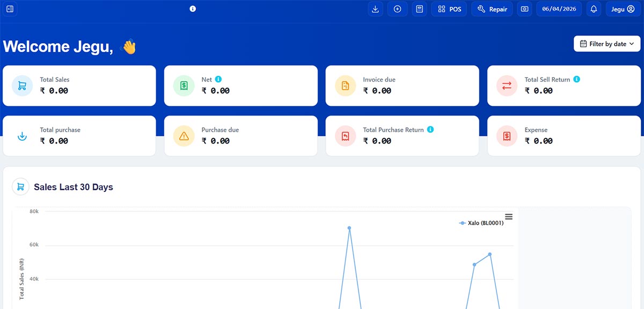Open notifications bell icon
Viewport: 644px width, 309px height.
coord(594,9)
